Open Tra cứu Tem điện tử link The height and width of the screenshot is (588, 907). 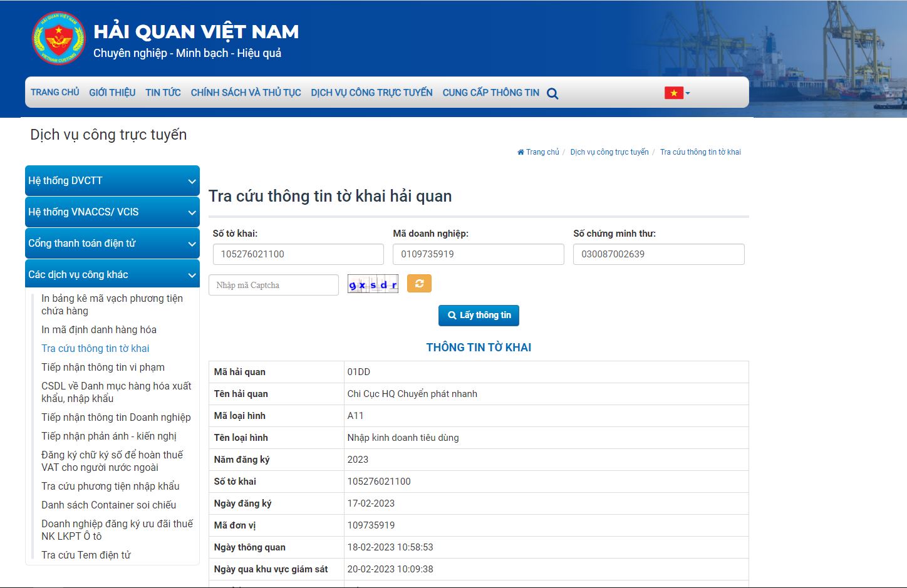(86, 555)
